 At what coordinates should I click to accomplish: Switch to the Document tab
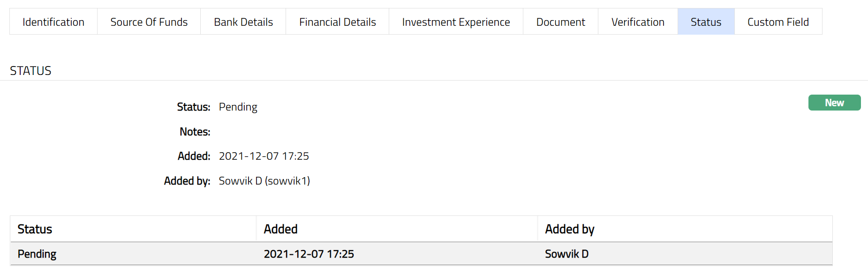pyautogui.click(x=560, y=22)
